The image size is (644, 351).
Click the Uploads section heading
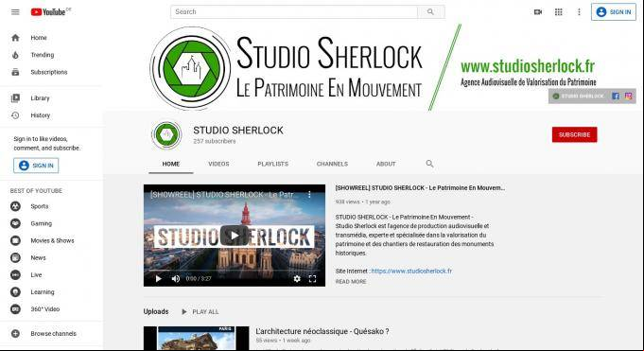(x=156, y=311)
